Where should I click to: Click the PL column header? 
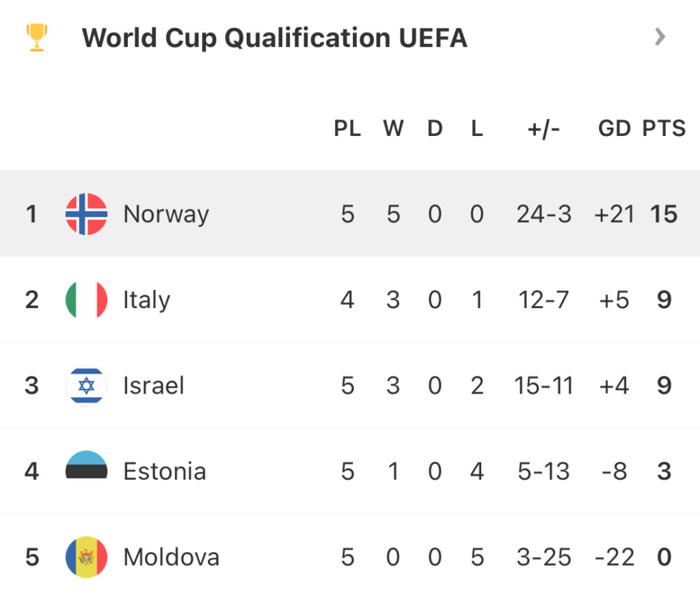tap(347, 128)
